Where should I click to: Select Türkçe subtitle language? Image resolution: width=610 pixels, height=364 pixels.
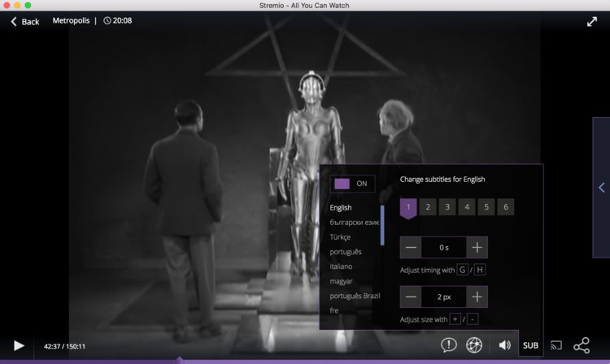click(340, 237)
